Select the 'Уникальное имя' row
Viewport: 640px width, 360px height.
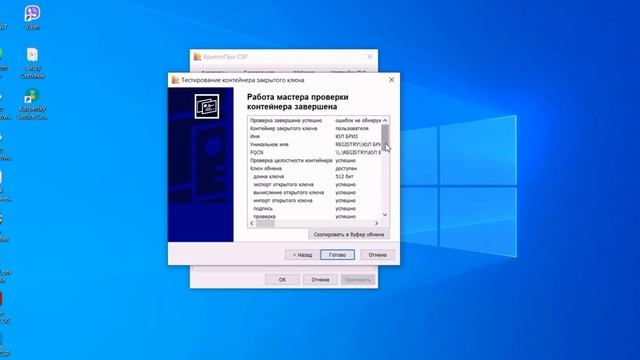(x=314, y=144)
